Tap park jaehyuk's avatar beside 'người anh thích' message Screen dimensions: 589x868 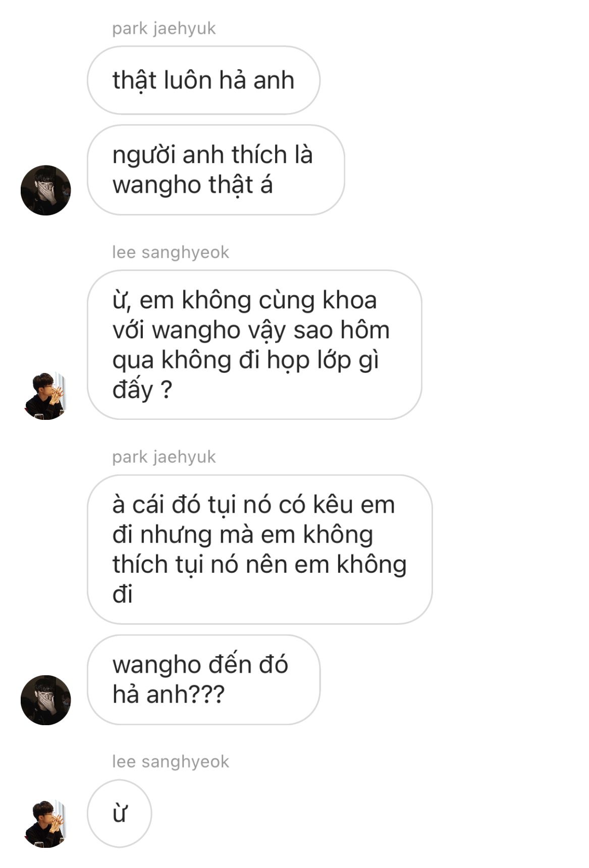pos(45,190)
